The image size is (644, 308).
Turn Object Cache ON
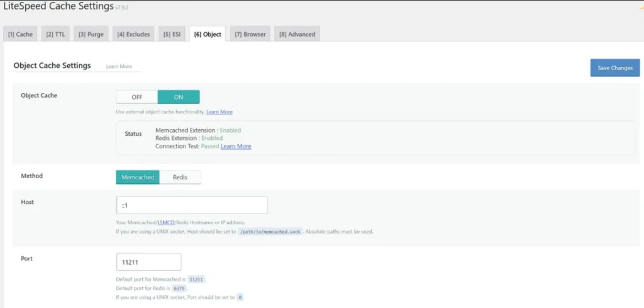click(179, 97)
